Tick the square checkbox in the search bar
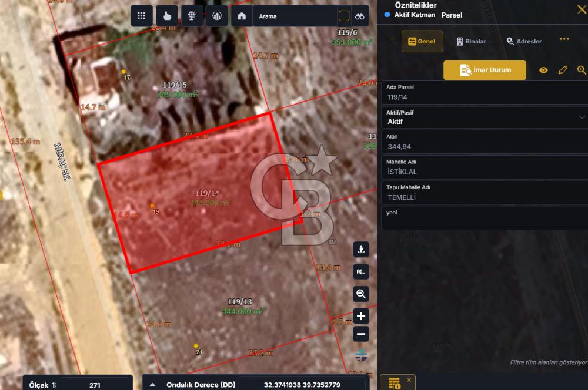 pos(344,16)
